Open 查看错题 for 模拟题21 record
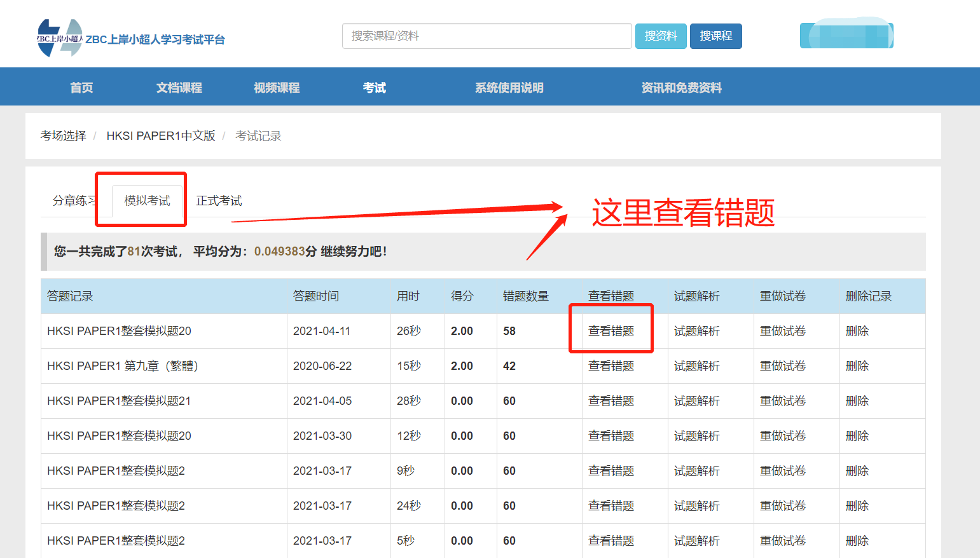980x558 pixels. pos(611,401)
